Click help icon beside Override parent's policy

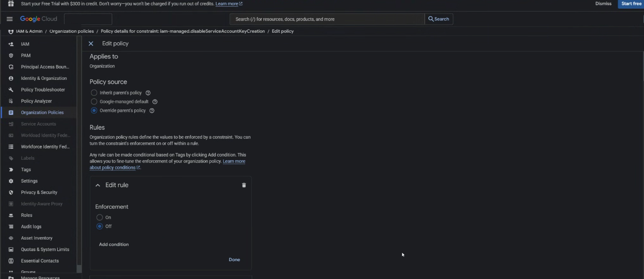tap(152, 111)
